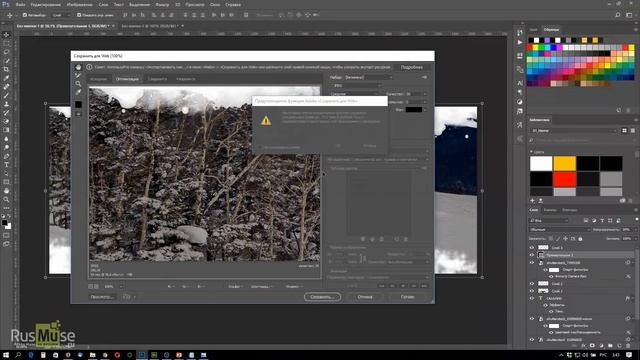Open the preset dropdown in Save for Web
Screen dimensions: 640x360
click(x=368, y=77)
